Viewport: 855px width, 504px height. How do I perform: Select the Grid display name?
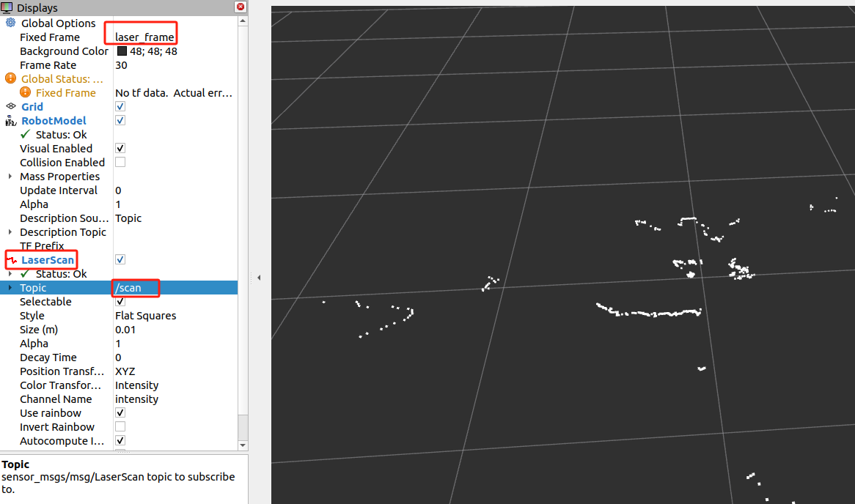point(32,107)
